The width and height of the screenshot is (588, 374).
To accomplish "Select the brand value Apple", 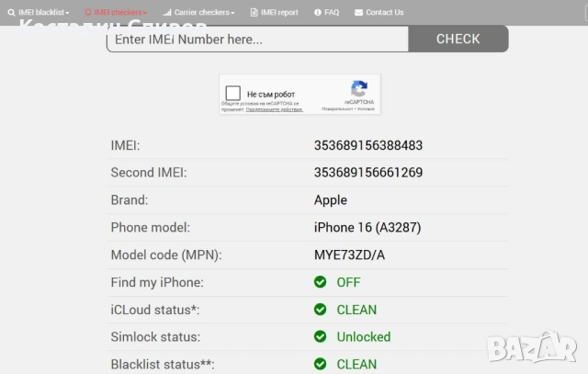I will coord(331,200).
